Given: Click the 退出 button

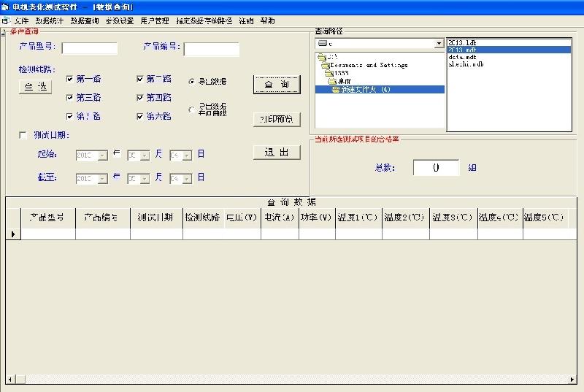Looking at the screenshot, I should click(277, 153).
